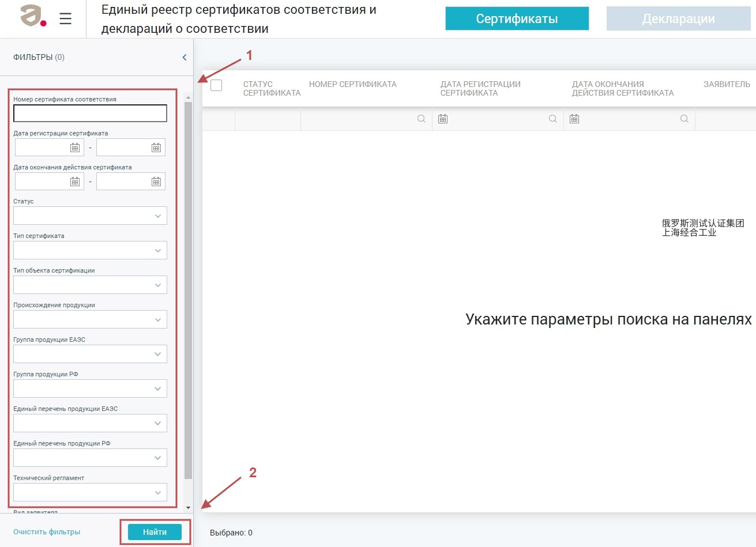Expand the Статус dropdown
The height and width of the screenshot is (547, 756).
tap(91, 216)
